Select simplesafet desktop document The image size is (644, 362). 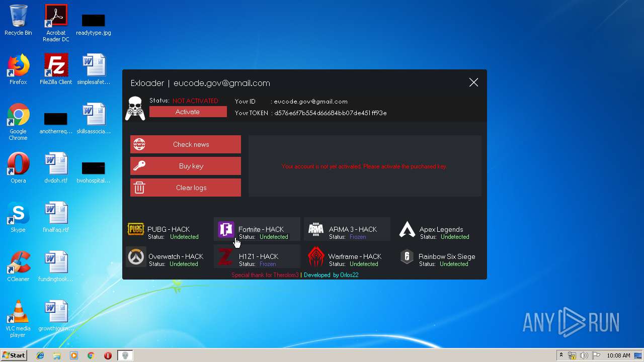point(94,69)
